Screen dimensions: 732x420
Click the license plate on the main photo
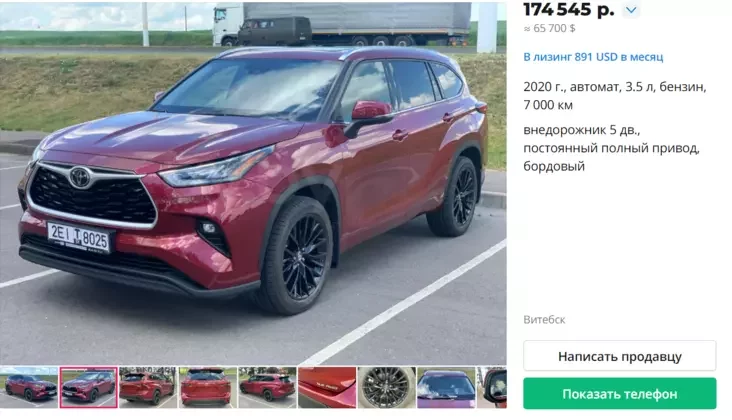(x=79, y=237)
